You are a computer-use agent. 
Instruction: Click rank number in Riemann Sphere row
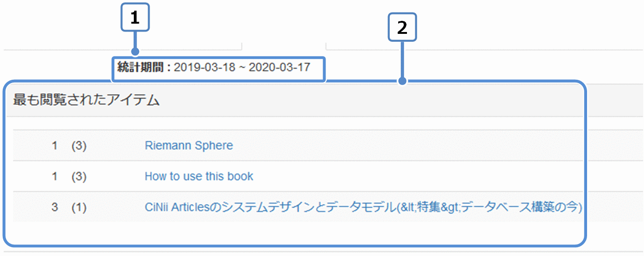tap(55, 146)
